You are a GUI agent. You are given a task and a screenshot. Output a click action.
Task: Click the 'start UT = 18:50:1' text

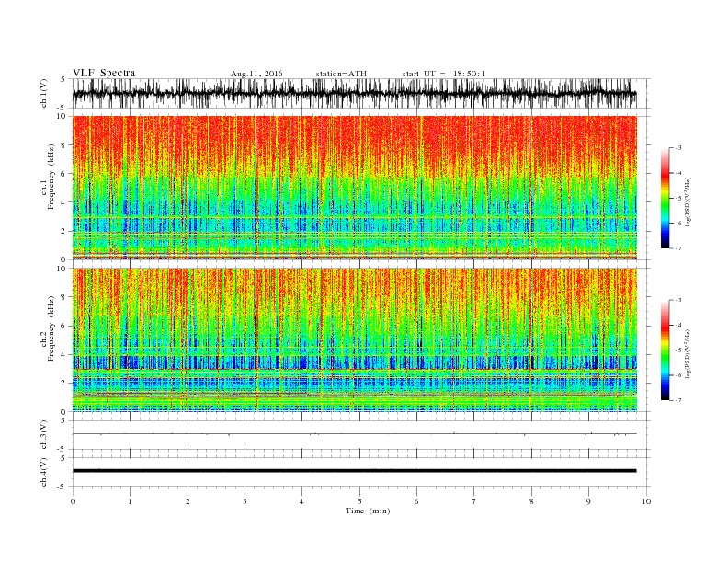click(444, 74)
